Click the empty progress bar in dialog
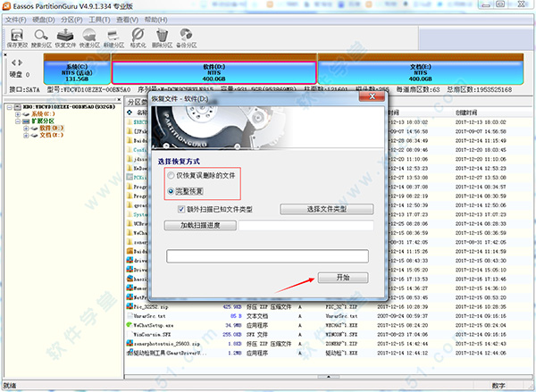Image resolution: width=536 pixels, height=392 pixels. (267, 256)
